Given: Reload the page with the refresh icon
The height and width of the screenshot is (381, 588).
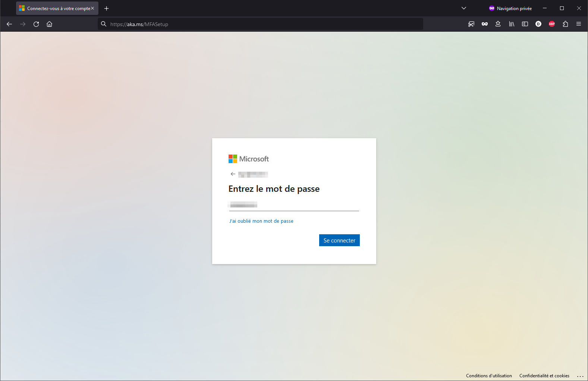Looking at the screenshot, I should click(x=36, y=24).
